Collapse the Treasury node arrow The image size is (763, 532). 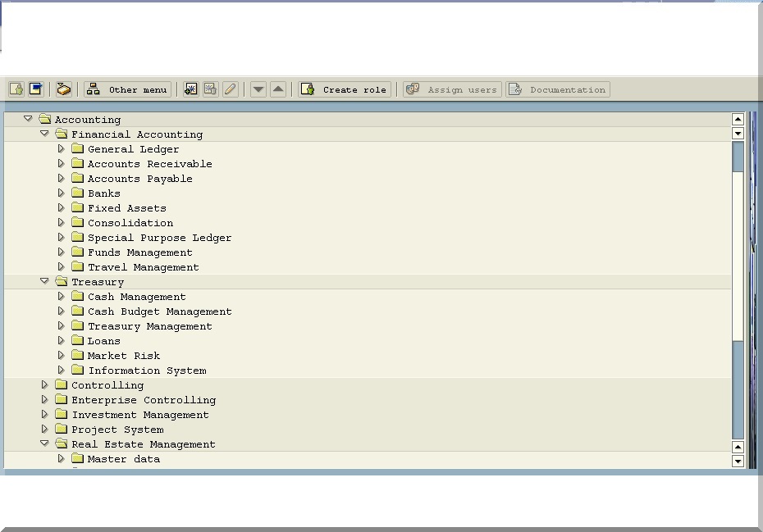45,281
